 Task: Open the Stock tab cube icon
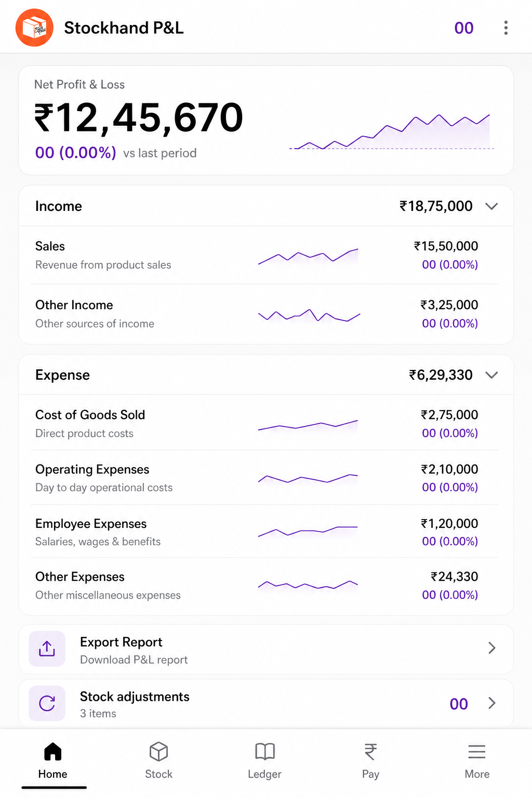[x=158, y=751]
